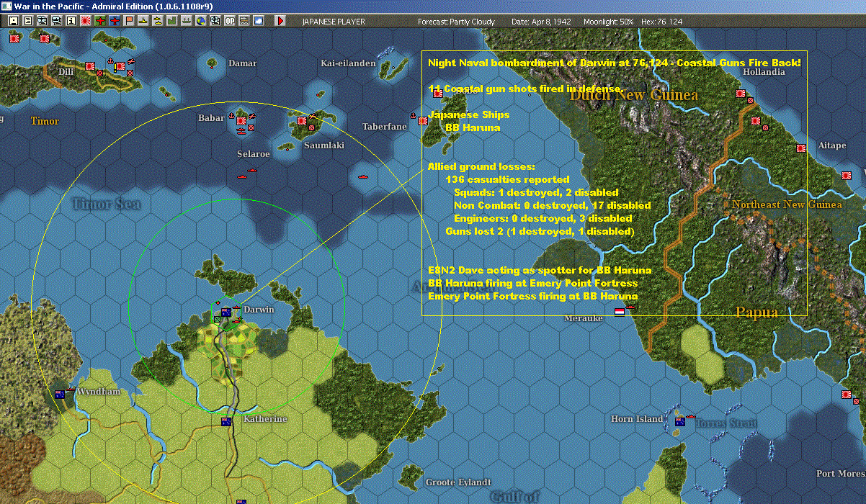Click 'BB Haruna' under Japanese Ships
866x504 pixels.
(473, 127)
